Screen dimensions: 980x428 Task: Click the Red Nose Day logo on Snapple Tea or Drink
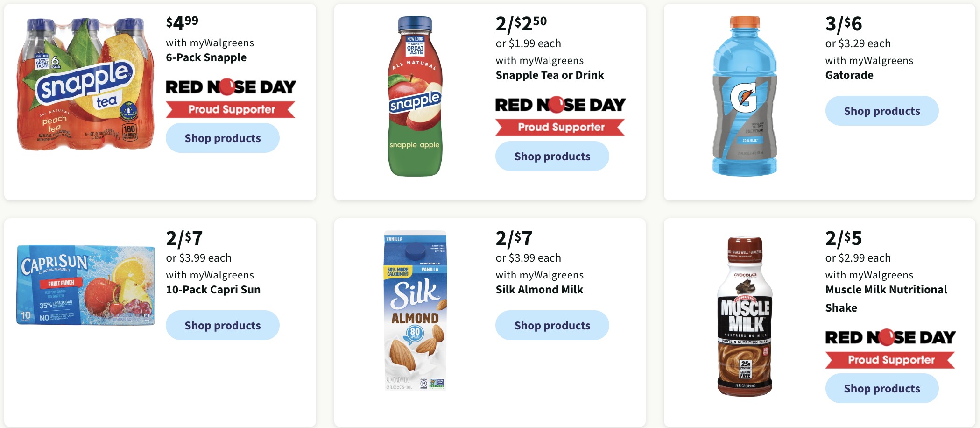pyautogui.click(x=560, y=105)
